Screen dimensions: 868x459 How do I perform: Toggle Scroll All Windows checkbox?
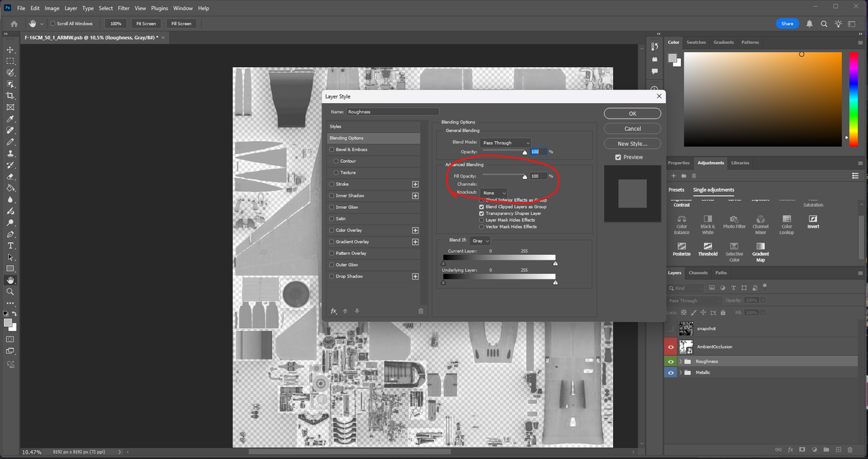(x=53, y=23)
